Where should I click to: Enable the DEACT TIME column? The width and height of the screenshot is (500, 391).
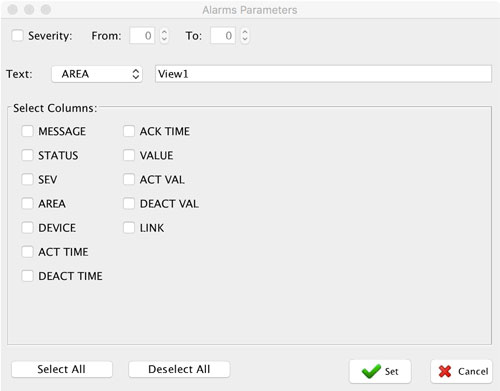click(27, 276)
